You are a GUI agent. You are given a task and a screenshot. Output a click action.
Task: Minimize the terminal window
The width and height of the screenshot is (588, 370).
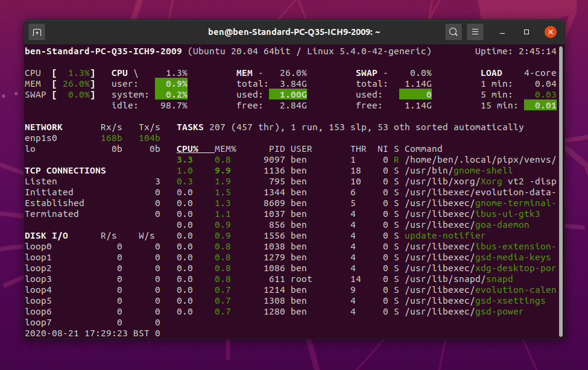(502, 32)
